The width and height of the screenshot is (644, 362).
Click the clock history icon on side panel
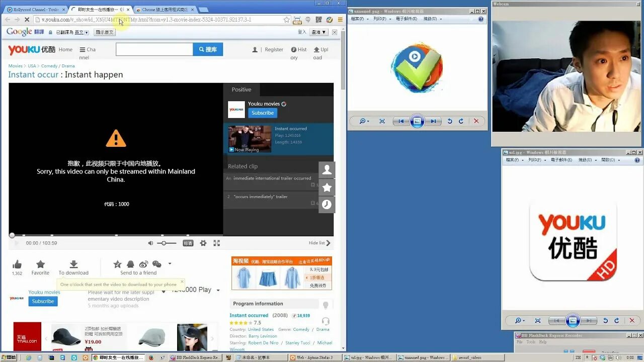327,205
